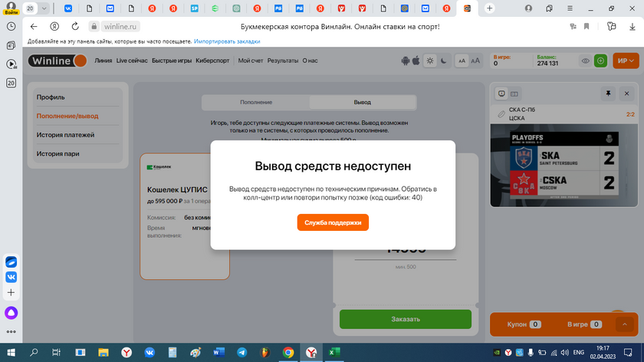The image size is (644, 362).
Task: Open the browser hamburger menu
Action: pos(570,8)
